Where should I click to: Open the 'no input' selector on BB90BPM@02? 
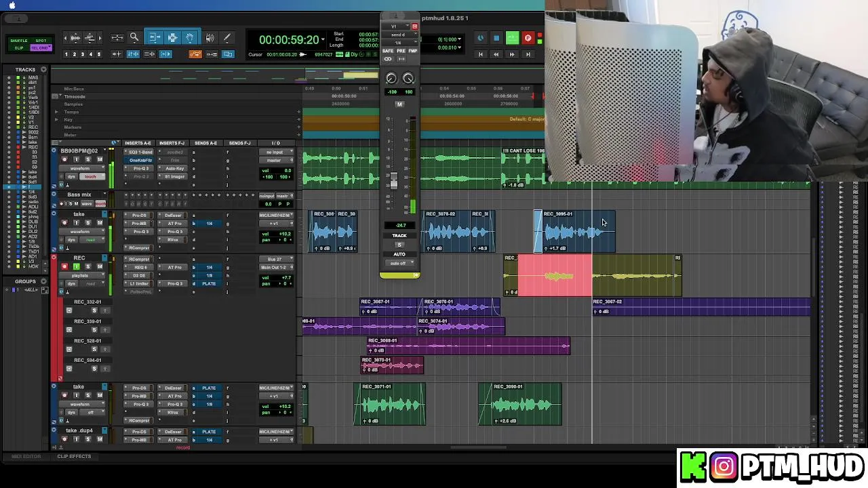tap(275, 152)
